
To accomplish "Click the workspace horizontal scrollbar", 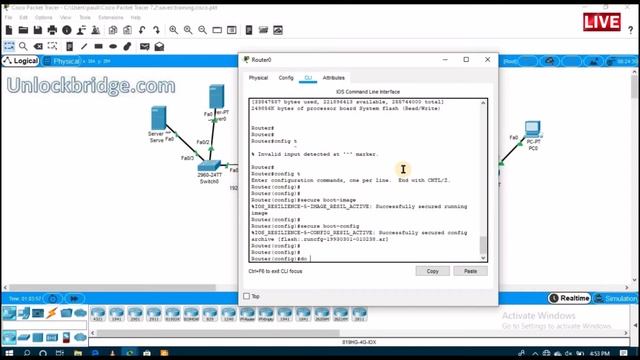I will (x=112, y=287).
